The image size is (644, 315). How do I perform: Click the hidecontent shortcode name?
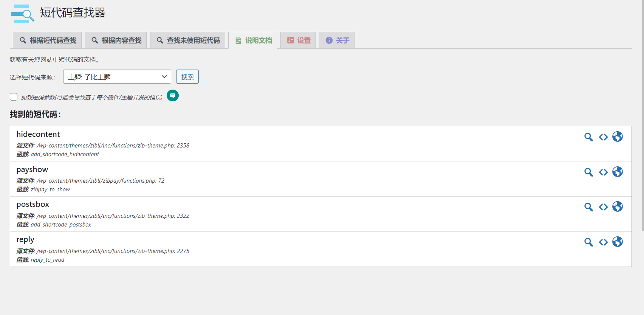[x=38, y=134]
